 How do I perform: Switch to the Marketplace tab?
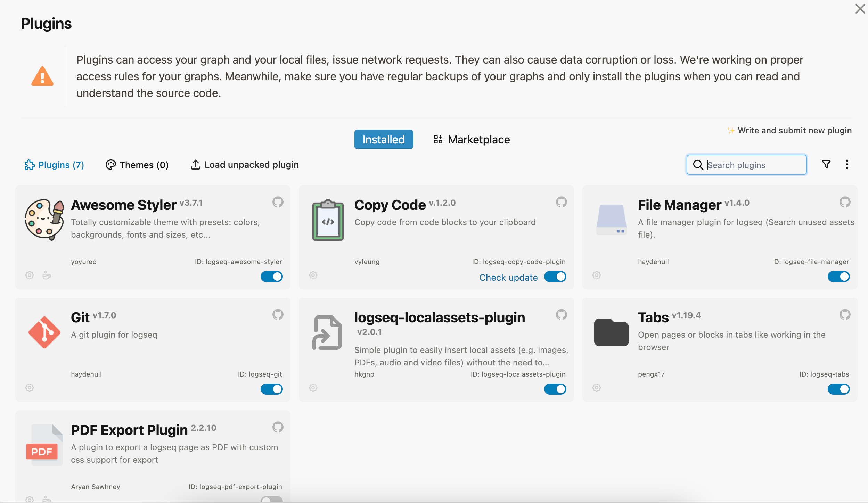[x=472, y=140]
